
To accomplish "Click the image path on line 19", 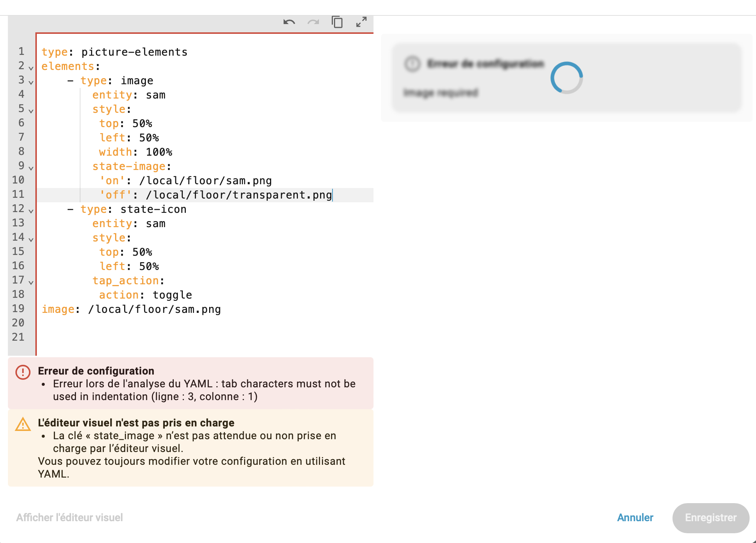I will click(x=154, y=309).
